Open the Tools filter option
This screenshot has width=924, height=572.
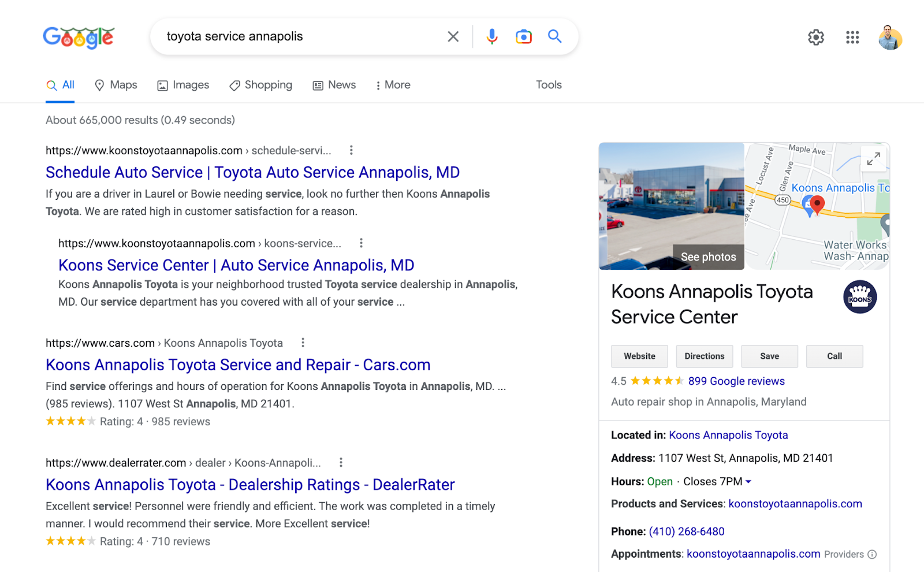[x=549, y=85]
